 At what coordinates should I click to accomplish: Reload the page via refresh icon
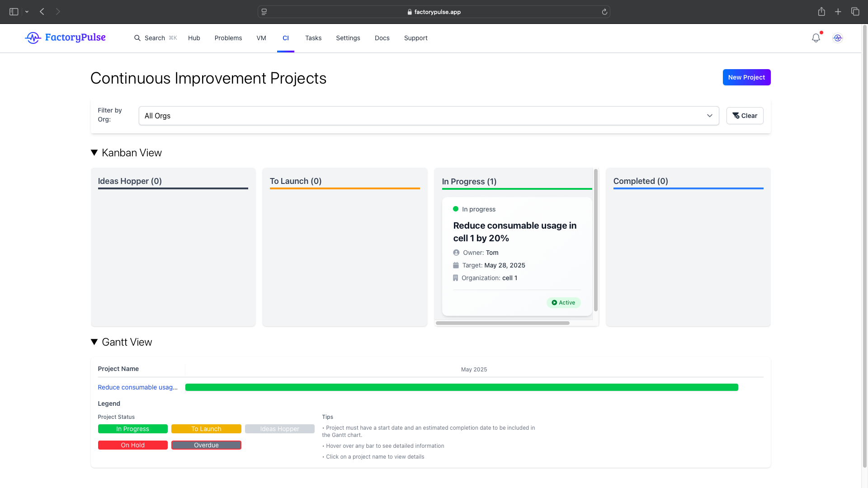(x=604, y=12)
